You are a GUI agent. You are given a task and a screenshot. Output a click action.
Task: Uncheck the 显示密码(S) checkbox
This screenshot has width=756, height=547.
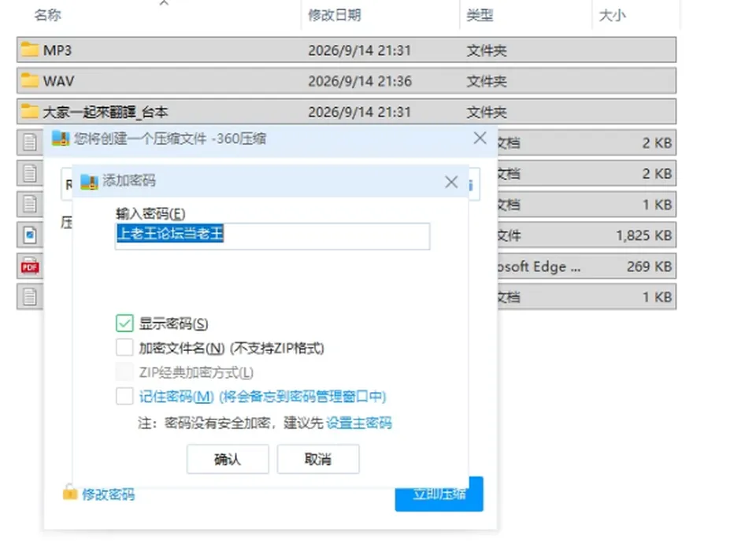(124, 323)
